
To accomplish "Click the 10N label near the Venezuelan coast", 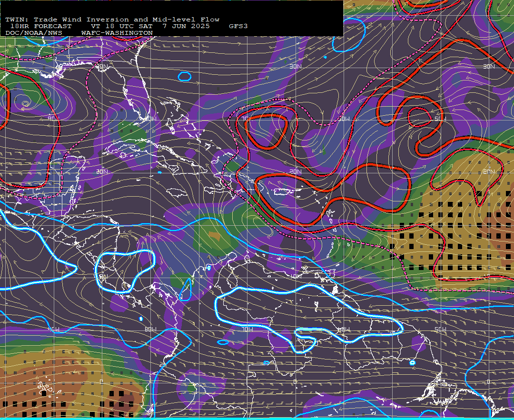I will point(296,276).
